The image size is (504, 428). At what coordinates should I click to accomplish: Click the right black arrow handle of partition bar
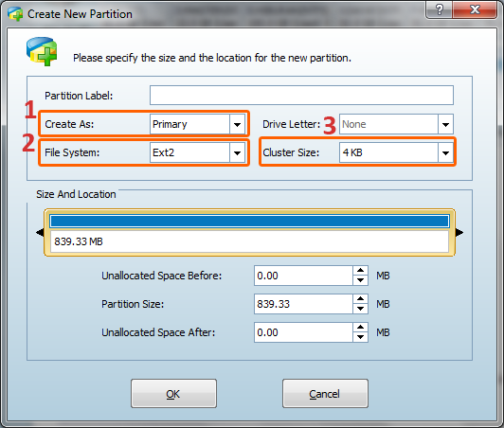459,232
